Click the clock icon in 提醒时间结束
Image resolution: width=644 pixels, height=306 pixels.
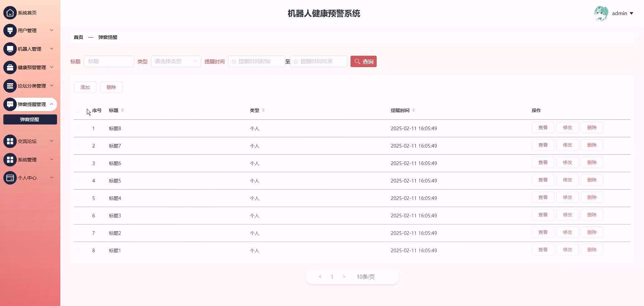[296, 62]
